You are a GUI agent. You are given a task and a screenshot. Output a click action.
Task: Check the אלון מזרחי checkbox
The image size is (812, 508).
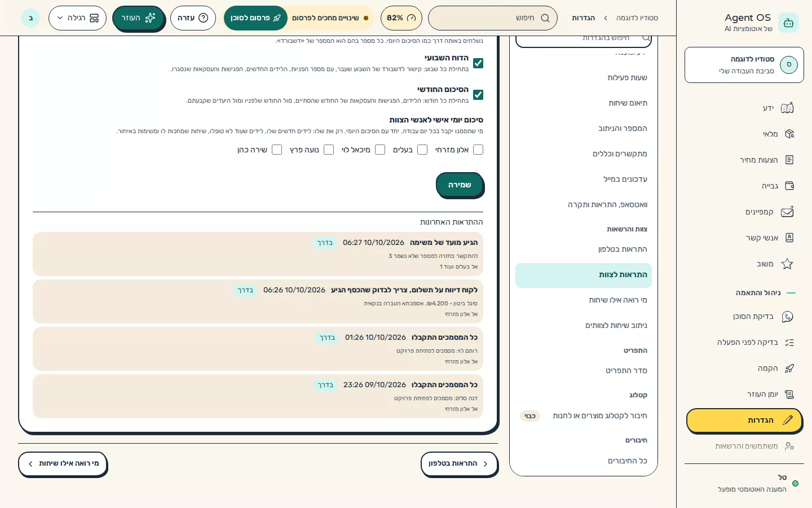tap(478, 150)
